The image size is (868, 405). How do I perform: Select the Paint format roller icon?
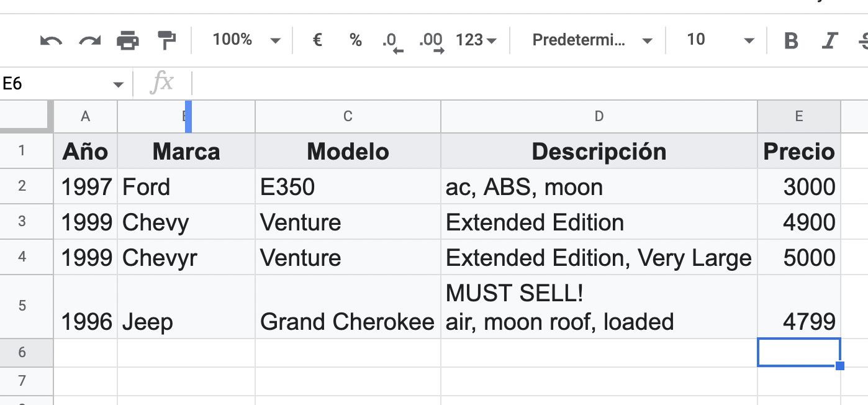pyautogui.click(x=166, y=40)
